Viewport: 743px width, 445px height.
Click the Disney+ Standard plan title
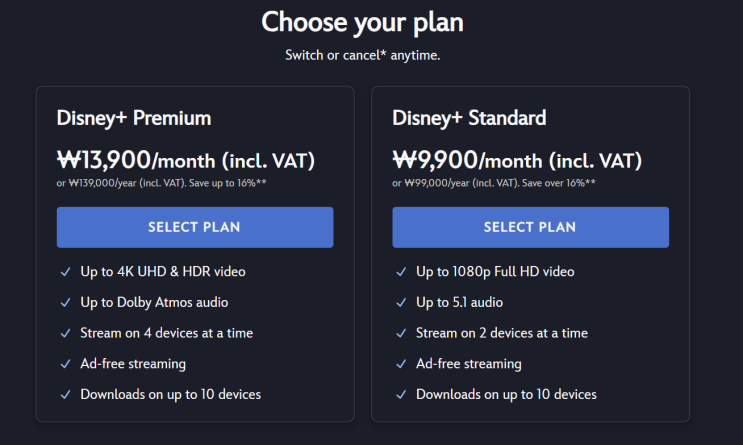coord(469,118)
